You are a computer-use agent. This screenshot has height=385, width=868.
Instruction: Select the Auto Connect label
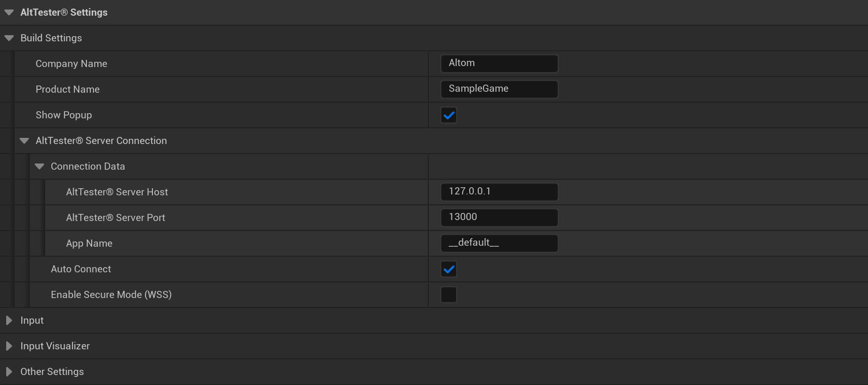pyautogui.click(x=81, y=269)
